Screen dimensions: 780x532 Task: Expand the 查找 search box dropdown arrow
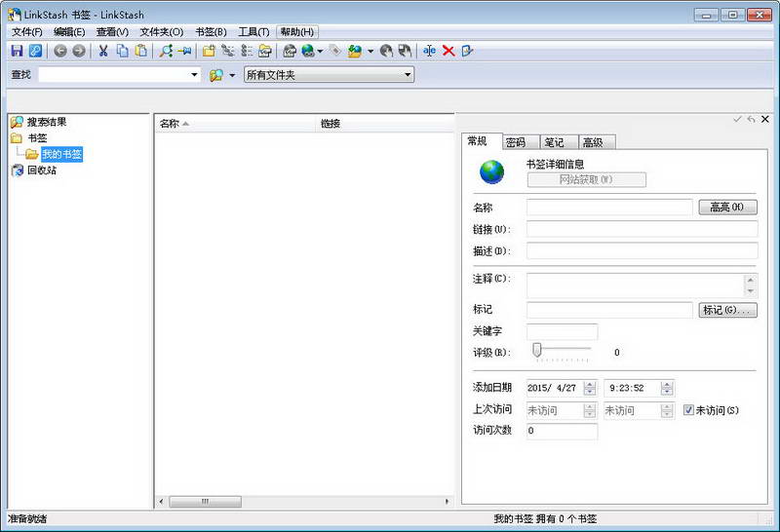click(194, 75)
